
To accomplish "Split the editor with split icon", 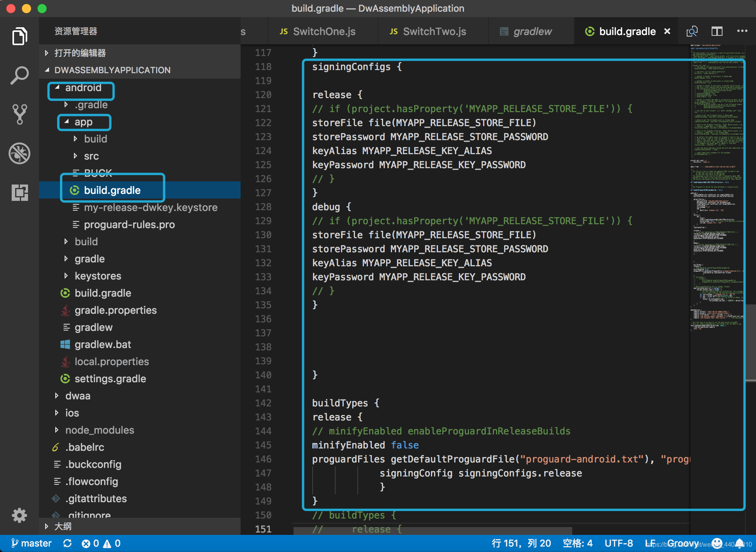I will pyautogui.click(x=717, y=32).
